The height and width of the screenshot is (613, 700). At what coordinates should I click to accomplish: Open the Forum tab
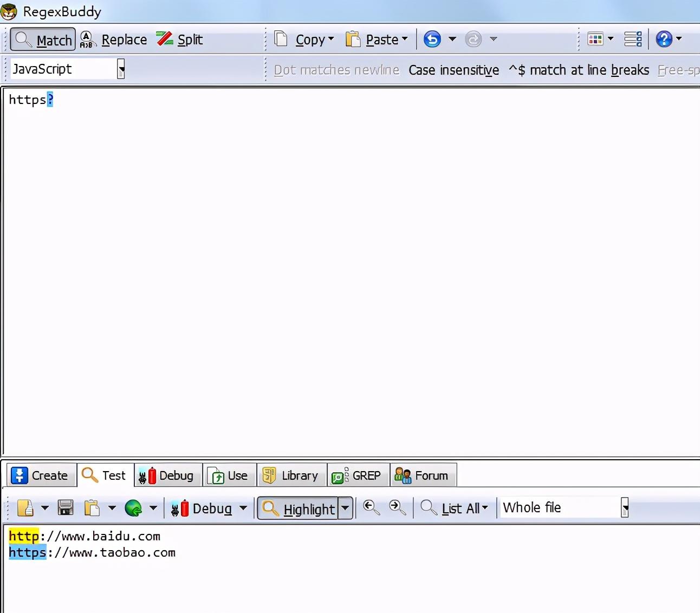[423, 475]
